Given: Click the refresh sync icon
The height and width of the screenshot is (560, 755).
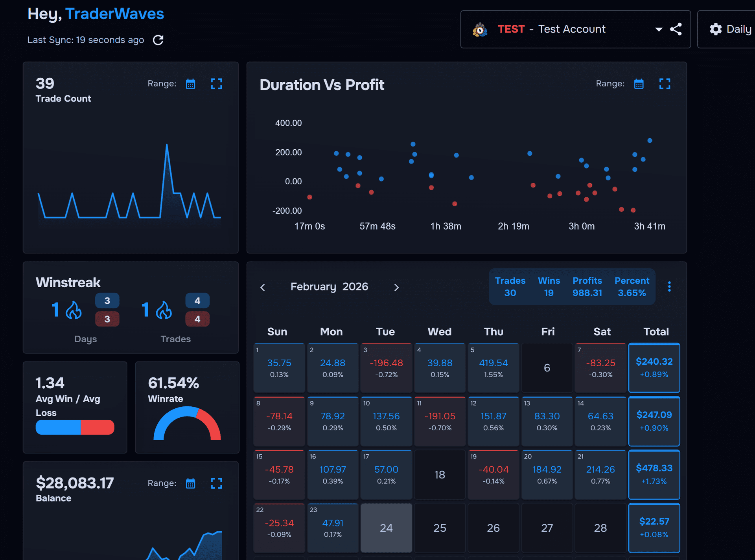Looking at the screenshot, I should tap(158, 40).
